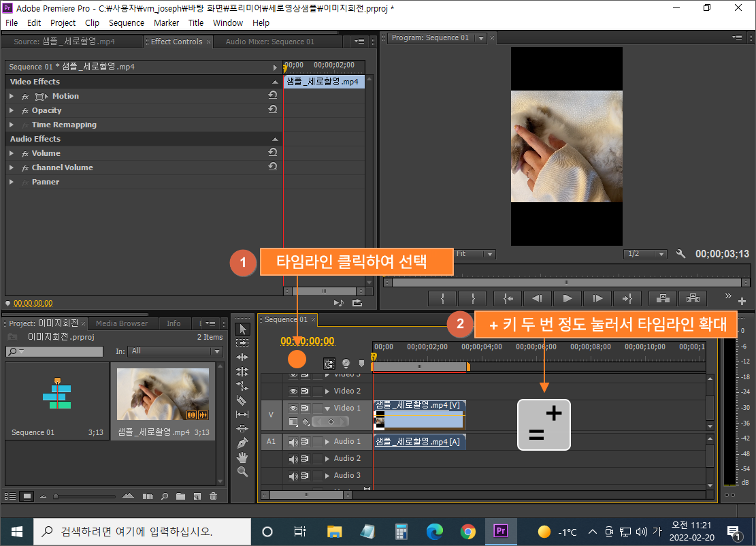Select the Slip tool
The image size is (756, 546).
coord(242,415)
